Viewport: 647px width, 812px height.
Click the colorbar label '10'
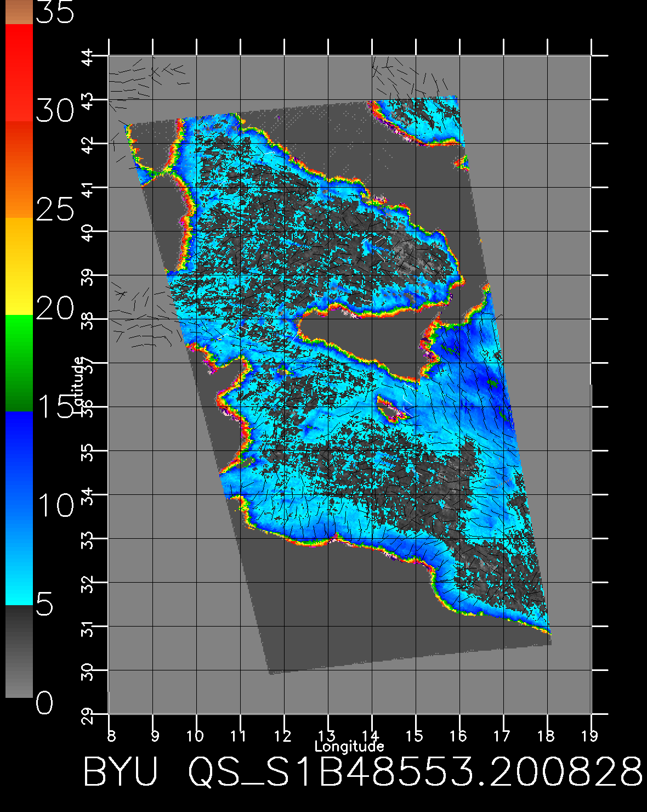(55, 505)
